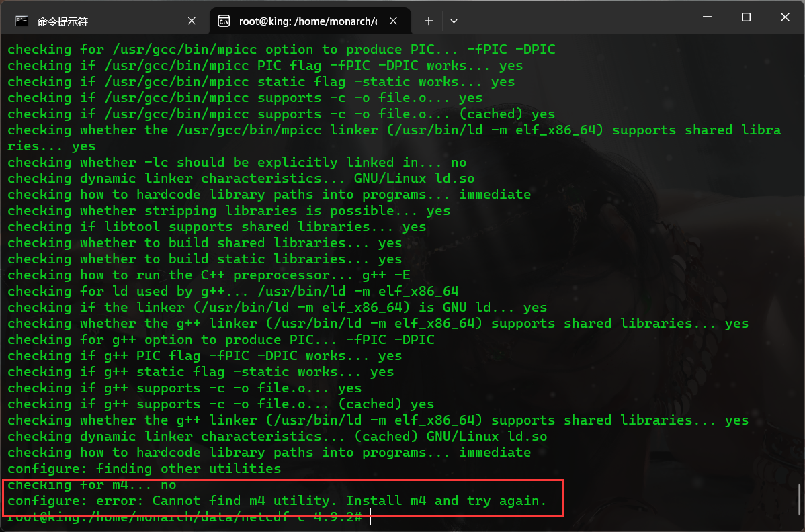
Task: Click 'checking for ld used by g++' line
Action: coord(233,292)
